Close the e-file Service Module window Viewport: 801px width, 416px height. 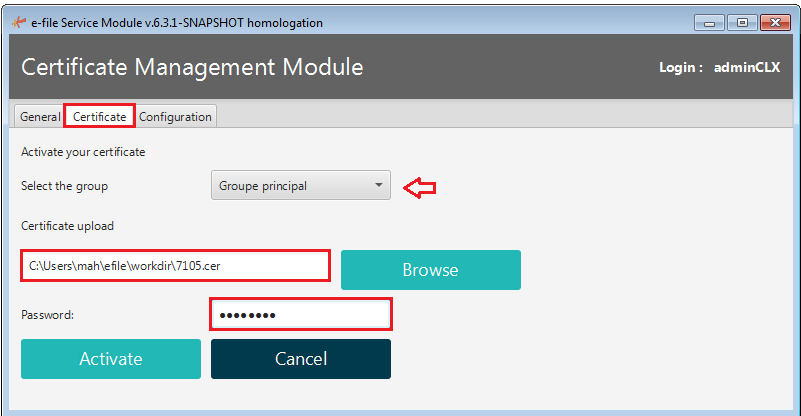click(773, 22)
